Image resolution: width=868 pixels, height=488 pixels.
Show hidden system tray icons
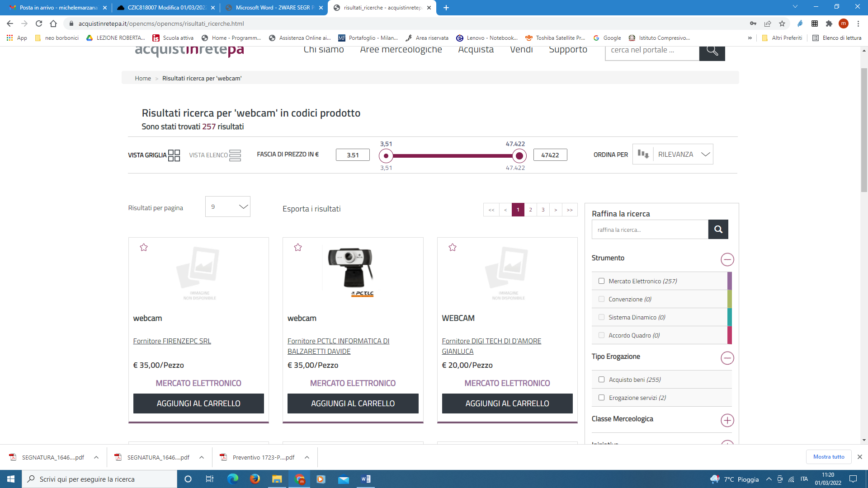point(769,479)
